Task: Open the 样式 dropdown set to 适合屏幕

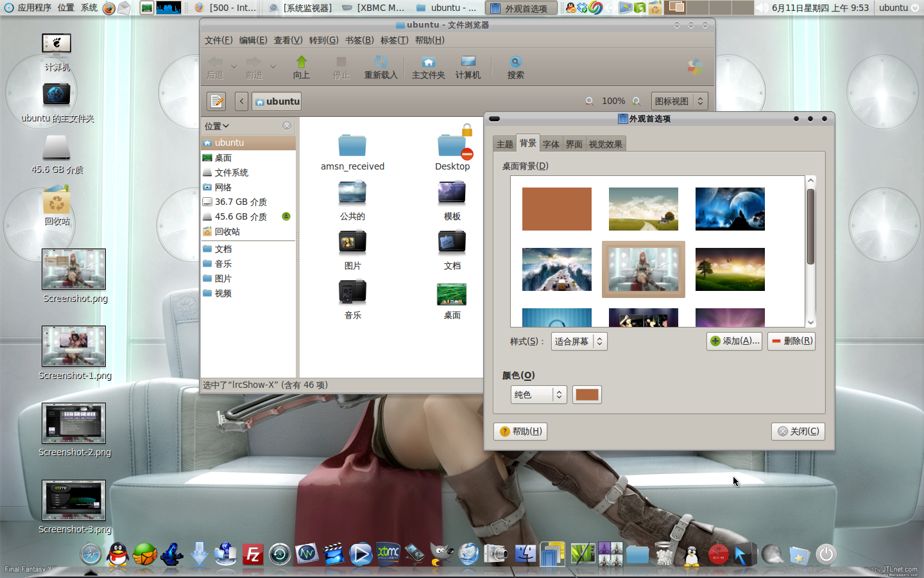Action: tap(579, 342)
